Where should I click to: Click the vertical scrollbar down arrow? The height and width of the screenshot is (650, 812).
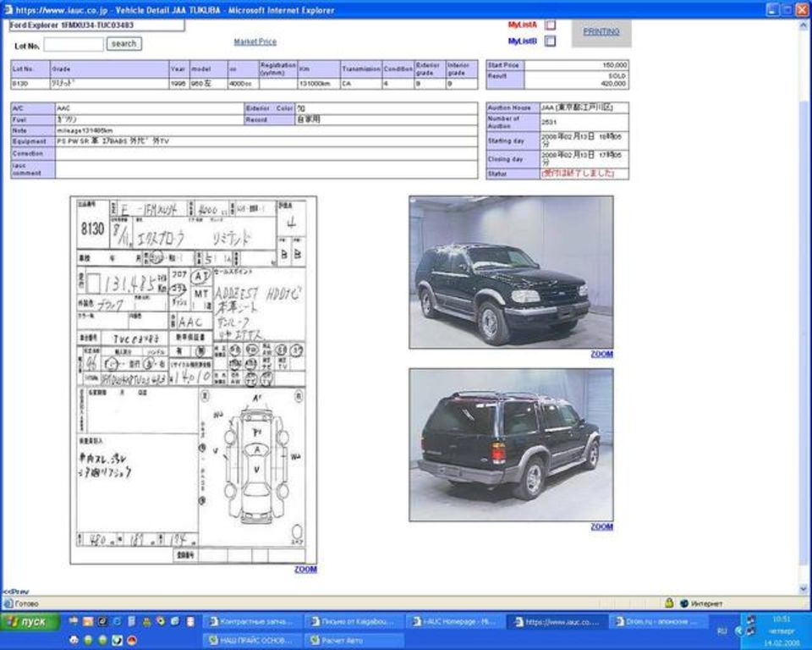click(x=804, y=589)
